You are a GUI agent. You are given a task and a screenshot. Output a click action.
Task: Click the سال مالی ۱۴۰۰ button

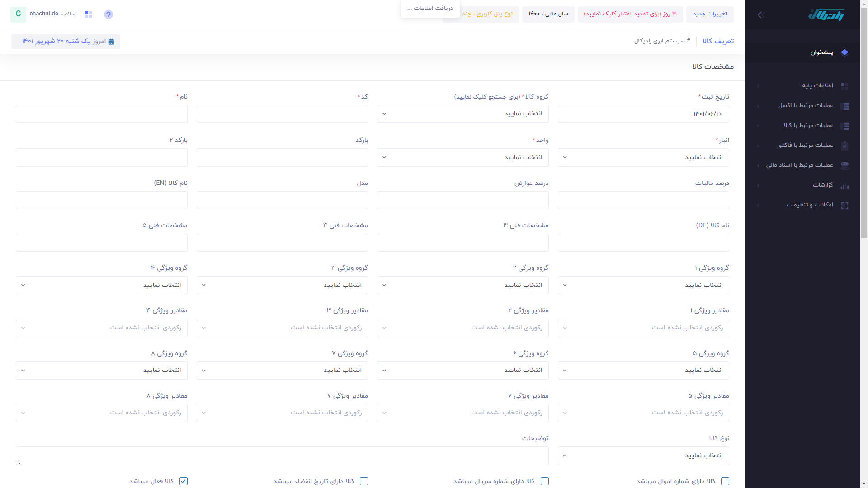[548, 14]
